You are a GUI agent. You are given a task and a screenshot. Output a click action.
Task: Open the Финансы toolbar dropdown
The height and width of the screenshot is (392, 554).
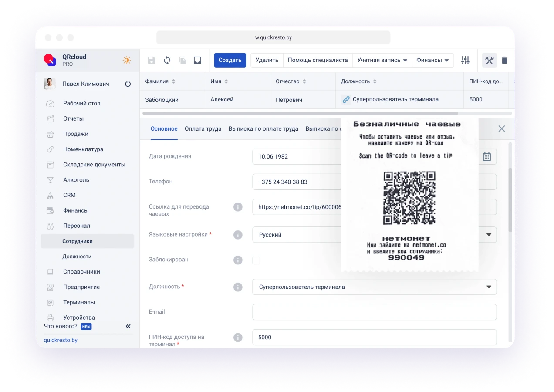432,60
